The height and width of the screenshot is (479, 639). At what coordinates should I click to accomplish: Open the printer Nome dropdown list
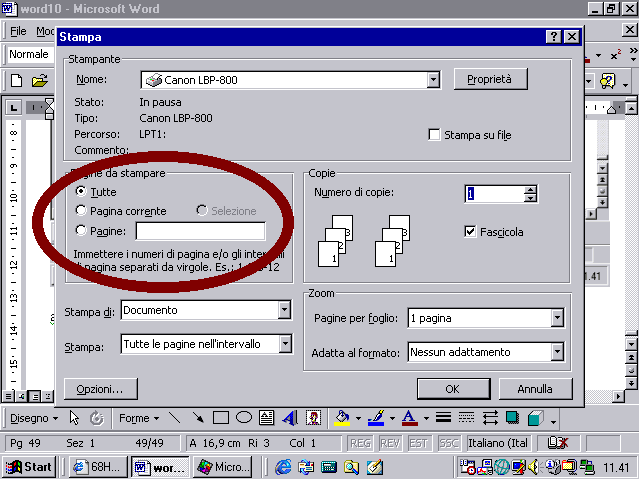coord(433,80)
